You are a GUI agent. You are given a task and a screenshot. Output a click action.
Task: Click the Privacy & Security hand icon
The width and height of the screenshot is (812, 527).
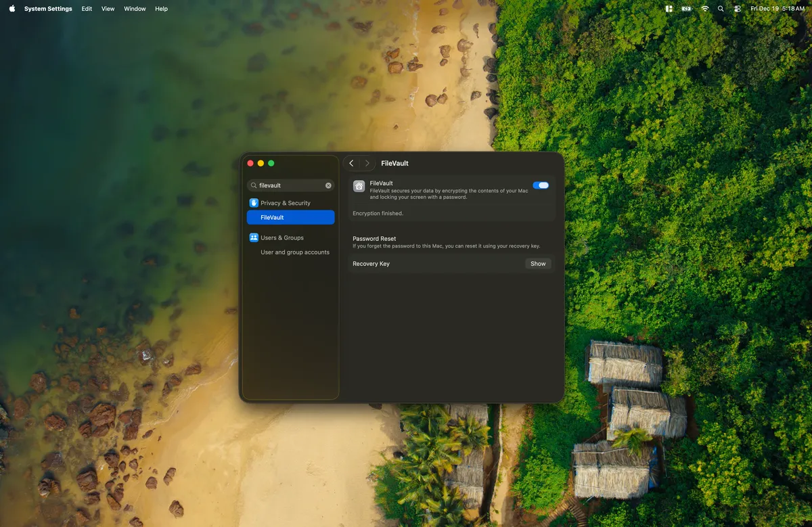tap(254, 203)
